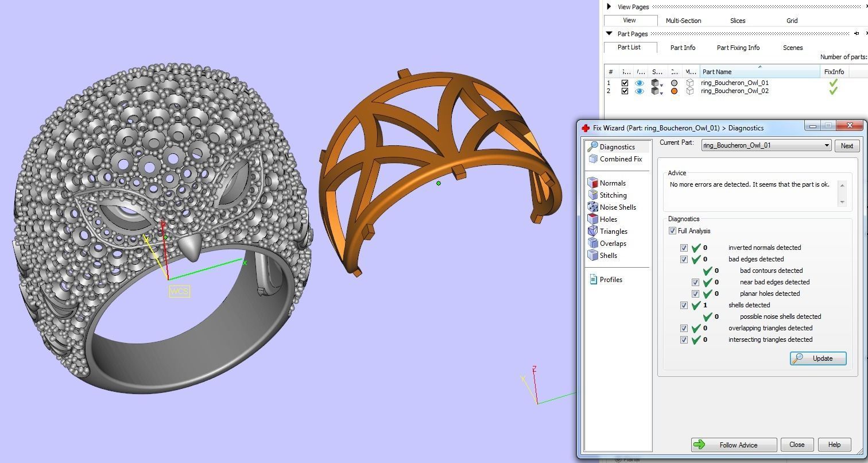868x463 pixels.
Task: Open the Stitching fixing page
Action: pyautogui.click(x=613, y=195)
